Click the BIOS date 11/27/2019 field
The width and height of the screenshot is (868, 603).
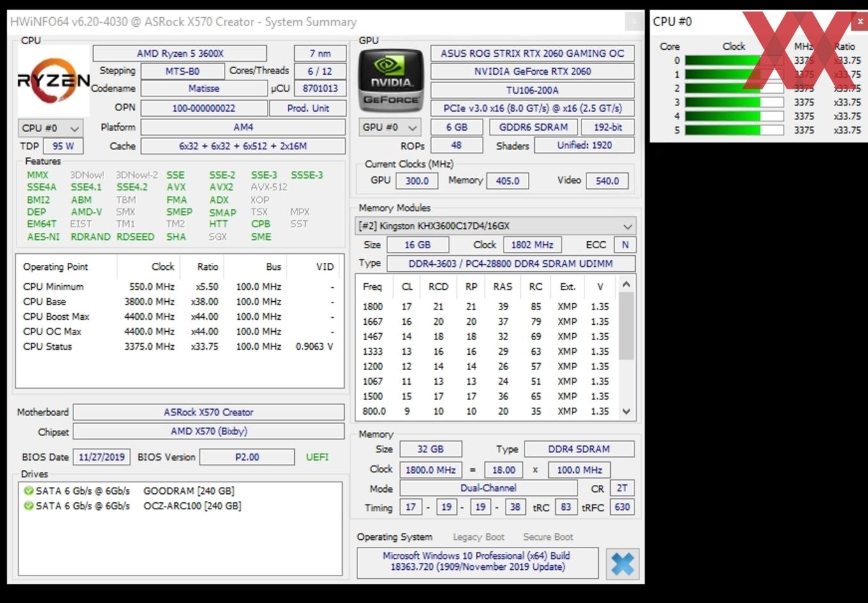pos(101,458)
